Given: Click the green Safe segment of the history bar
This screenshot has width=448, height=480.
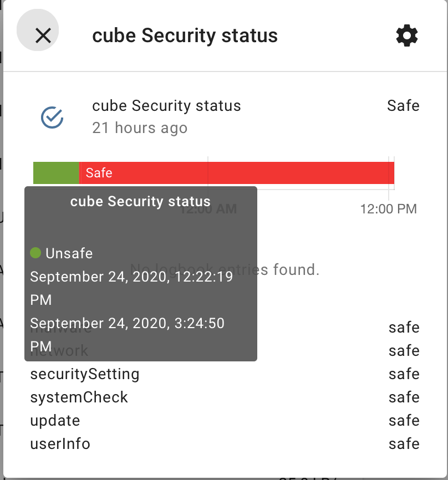Looking at the screenshot, I should [x=55, y=172].
